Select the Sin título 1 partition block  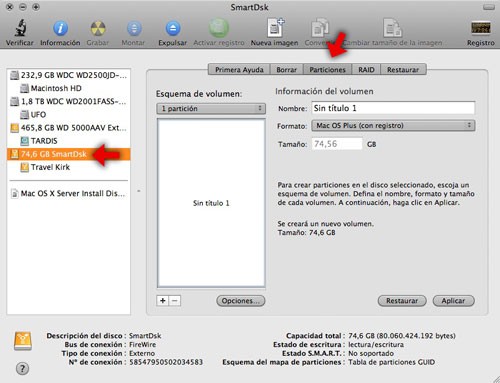(x=211, y=203)
